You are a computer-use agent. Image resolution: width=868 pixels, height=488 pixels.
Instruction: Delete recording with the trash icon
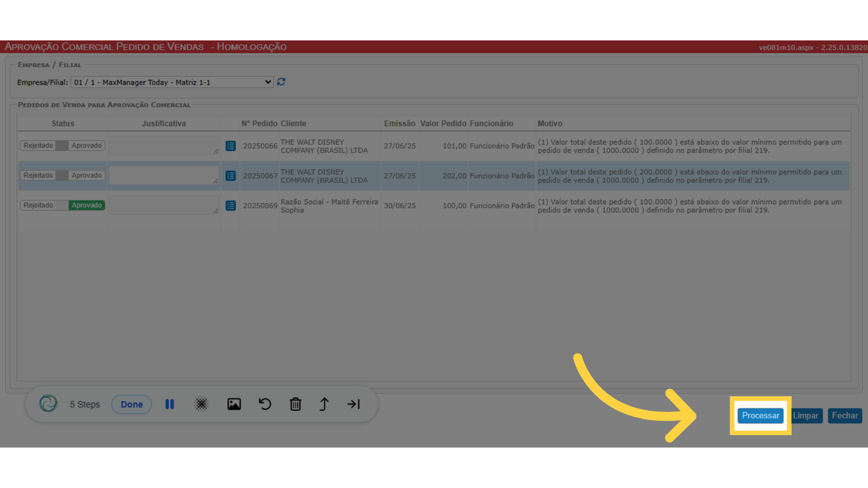coord(295,404)
